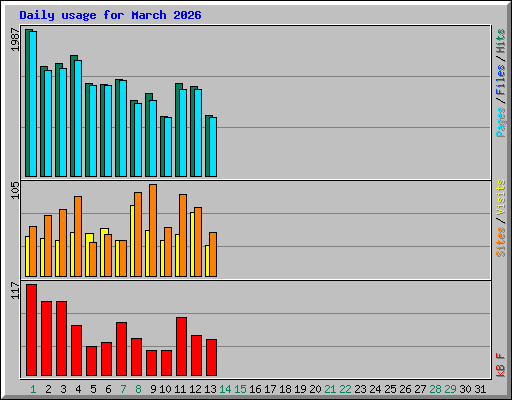Image resolution: width=512 pixels, height=400 pixels.
Task: Select the orange visits bar for day 4
Action: [x=78, y=237]
